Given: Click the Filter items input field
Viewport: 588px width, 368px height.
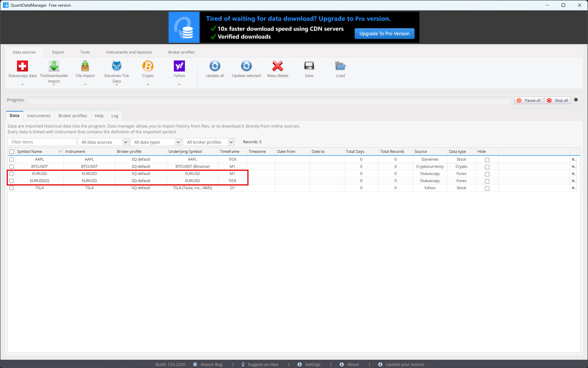Looking at the screenshot, I should click(42, 142).
